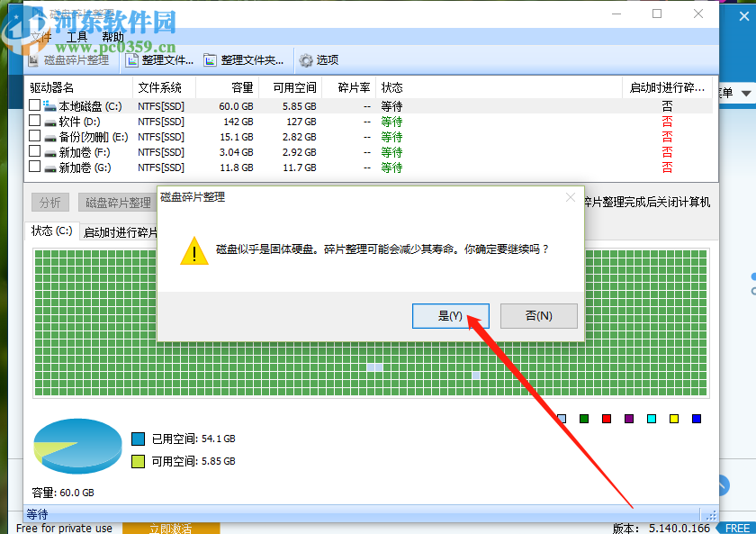
Task: Click the 启动时进行碎... column header
Action: (667, 87)
